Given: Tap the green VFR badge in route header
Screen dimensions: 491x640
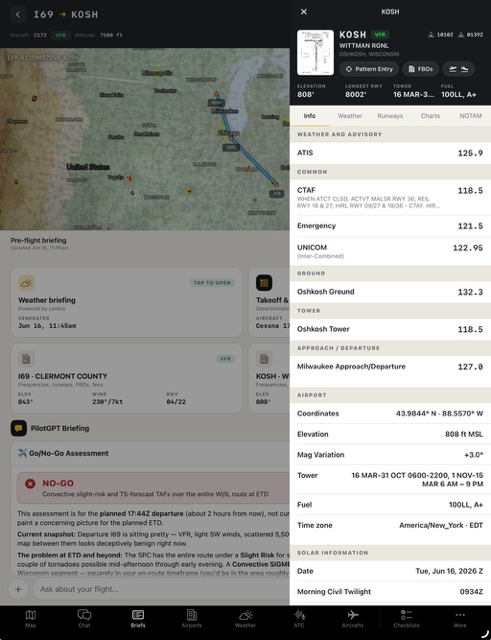Looking at the screenshot, I should 60,35.
